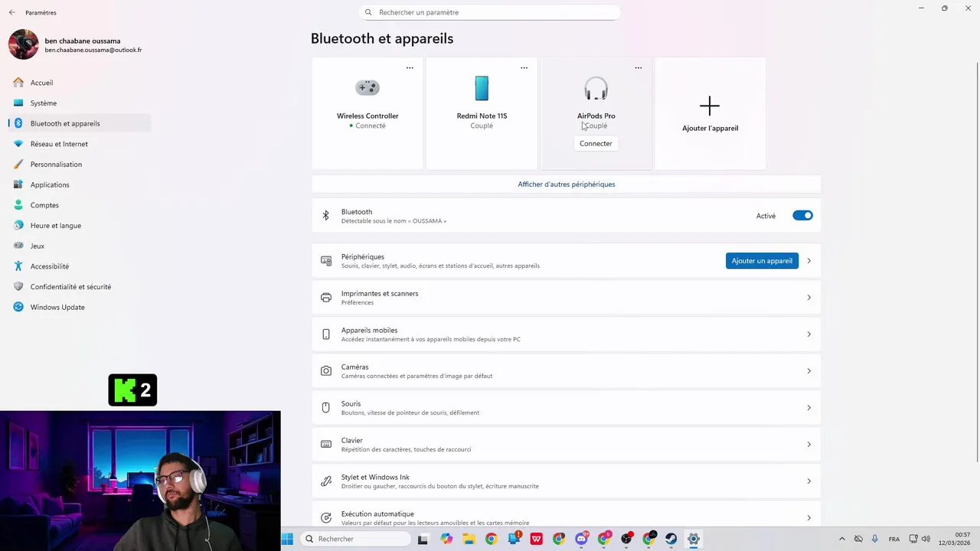Click the "Détectable sous le nom « OUSSAMA »" text
This screenshot has width=980, height=551.
pyautogui.click(x=394, y=221)
